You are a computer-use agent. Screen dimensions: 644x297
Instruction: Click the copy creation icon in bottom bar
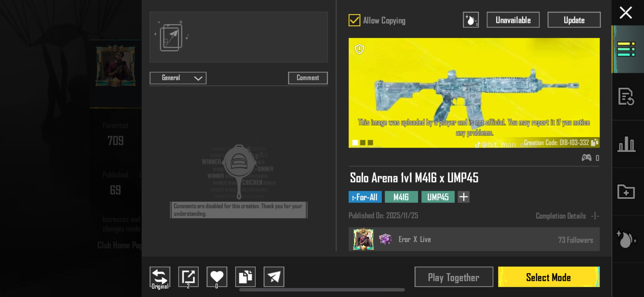click(245, 277)
